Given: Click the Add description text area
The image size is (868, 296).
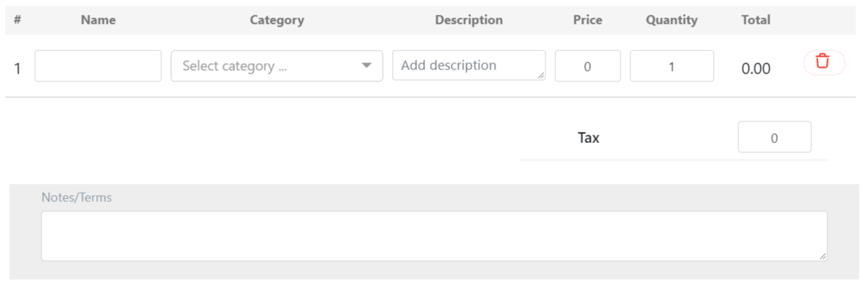Looking at the screenshot, I should (x=468, y=65).
